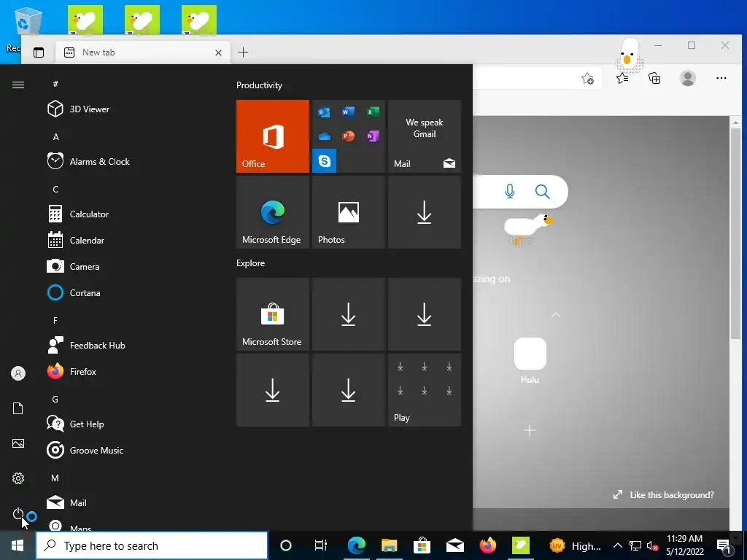Select the New tab in Edge
This screenshot has height=560, width=747.
(x=143, y=52)
